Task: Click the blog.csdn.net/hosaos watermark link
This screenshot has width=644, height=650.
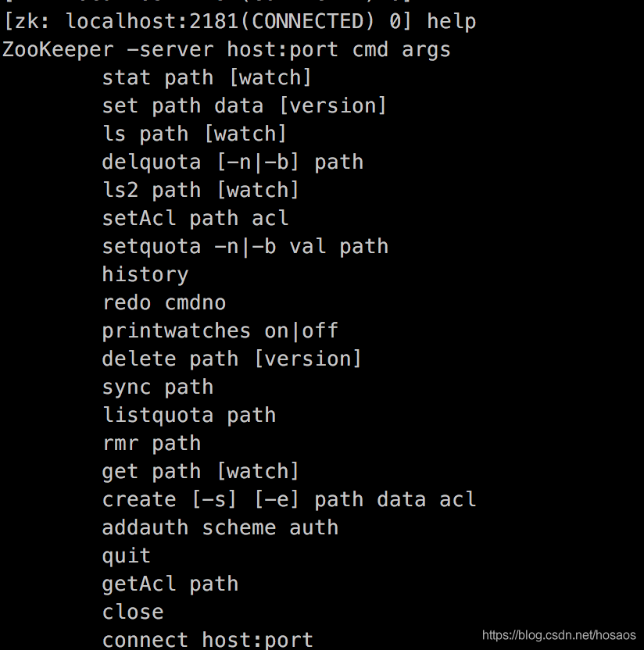Action: click(x=558, y=635)
